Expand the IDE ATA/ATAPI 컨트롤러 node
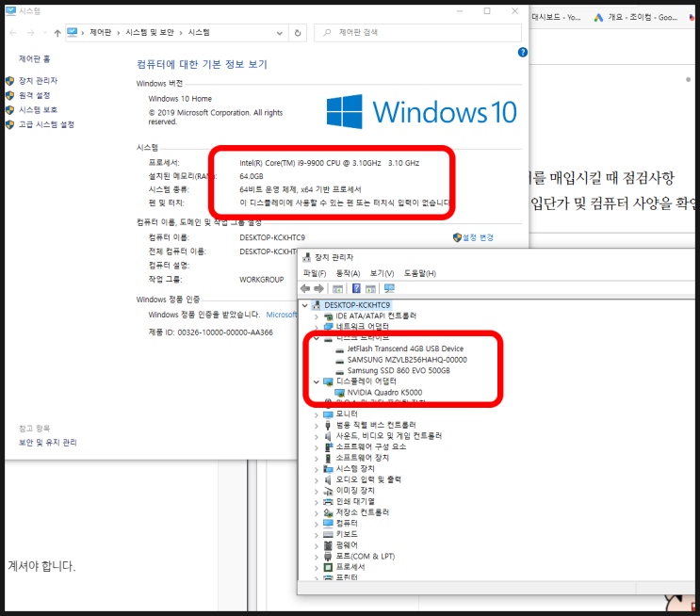The height and width of the screenshot is (616, 700). [317, 316]
